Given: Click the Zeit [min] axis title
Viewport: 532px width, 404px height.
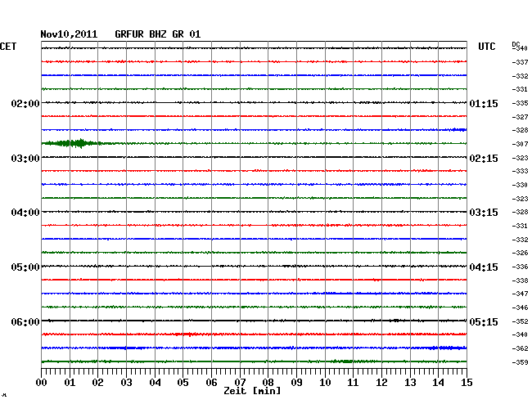Looking at the screenshot, I should (252, 391).
